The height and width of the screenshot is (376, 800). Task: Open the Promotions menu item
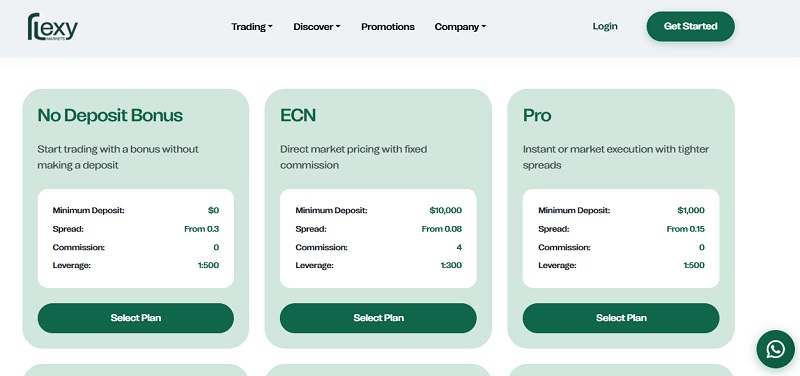click(x=388, y=27)
